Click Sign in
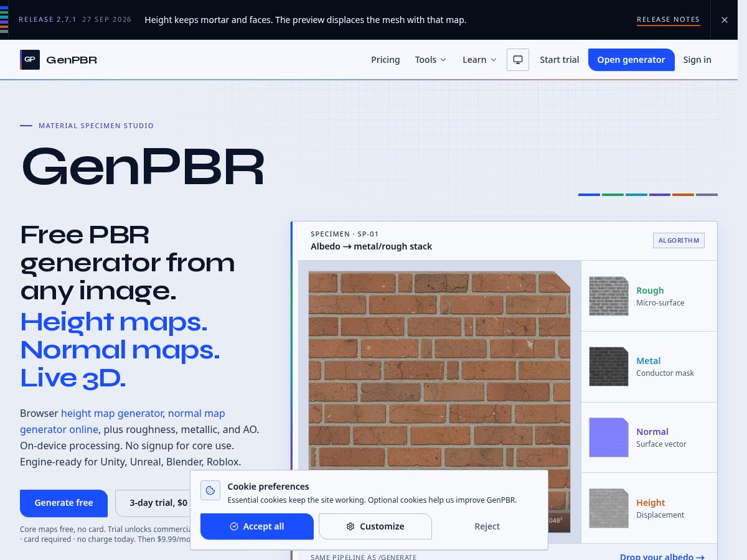 [697, 60]
